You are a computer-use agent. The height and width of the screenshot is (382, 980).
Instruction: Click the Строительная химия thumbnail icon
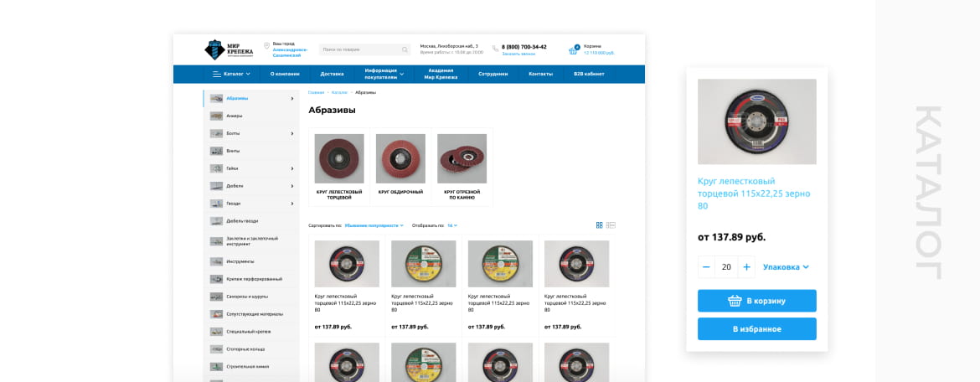[x=216, y=366]
